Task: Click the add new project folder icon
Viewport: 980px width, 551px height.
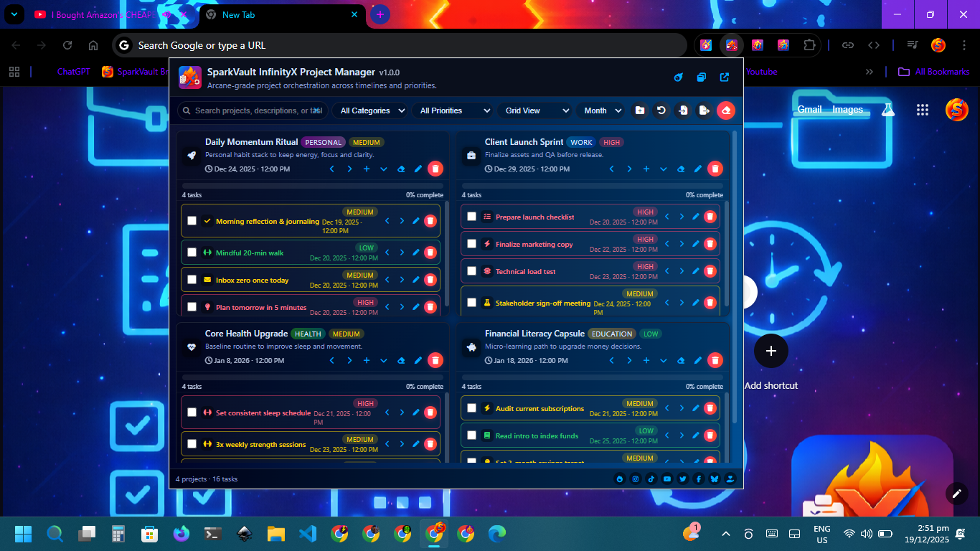Action: pyautogui.click(x=639, y=110)
